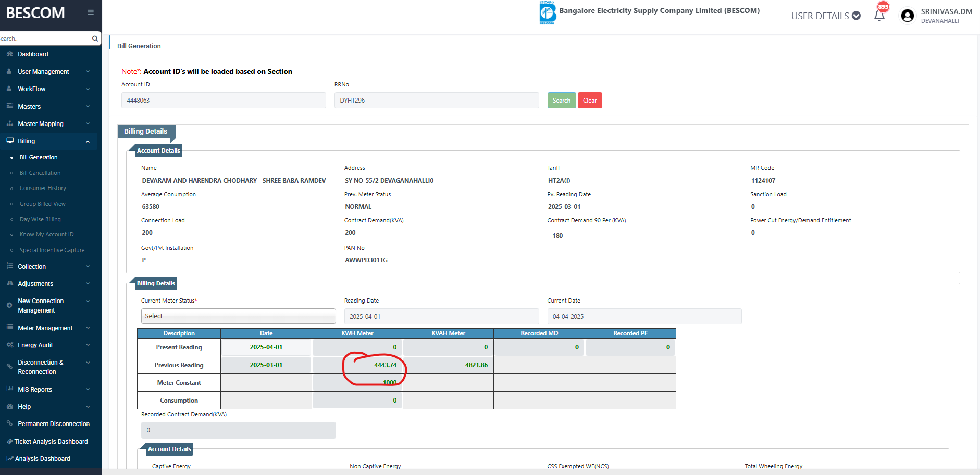Expand Adjustments menu chevron
This screenshot has height=475, width=980.
pyautogui.click(x=88, y=284)
